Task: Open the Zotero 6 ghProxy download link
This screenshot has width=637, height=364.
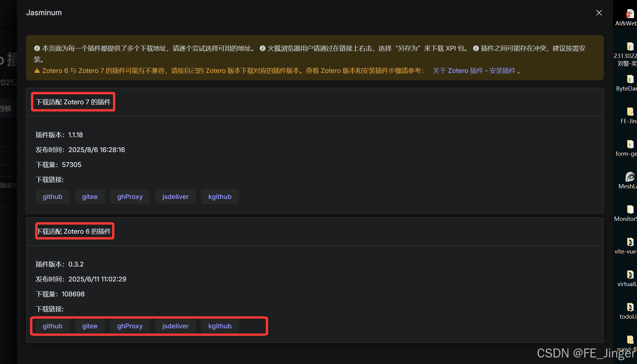Action: 130,326
